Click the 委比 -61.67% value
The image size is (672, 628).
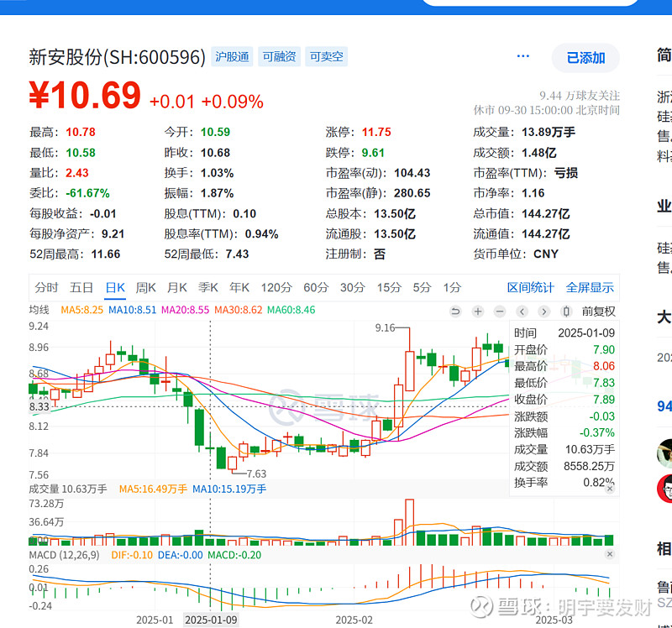87,193
